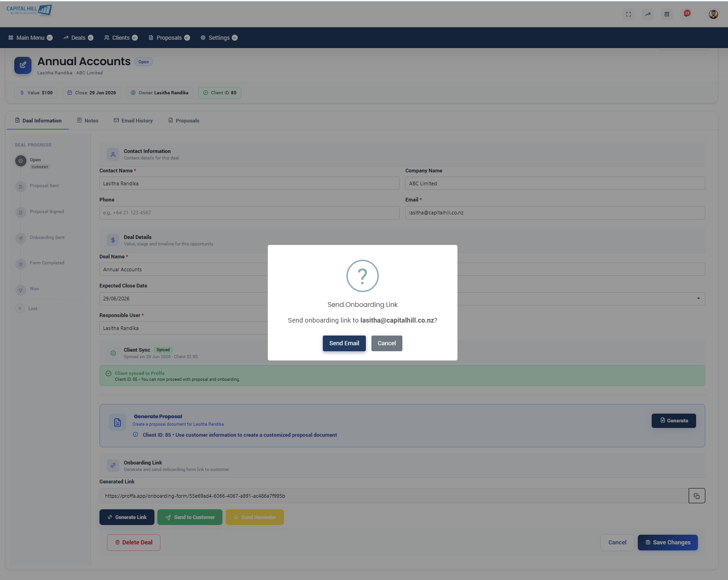Click the Contact Name input field
The width and height of the screenshot is (728, 580).
click(x=249, y=183)
